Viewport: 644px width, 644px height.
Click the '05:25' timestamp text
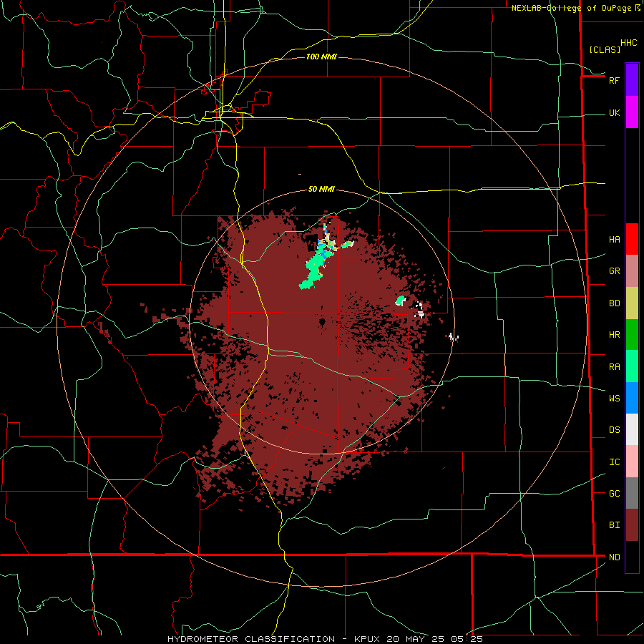(x=466, y=639)
